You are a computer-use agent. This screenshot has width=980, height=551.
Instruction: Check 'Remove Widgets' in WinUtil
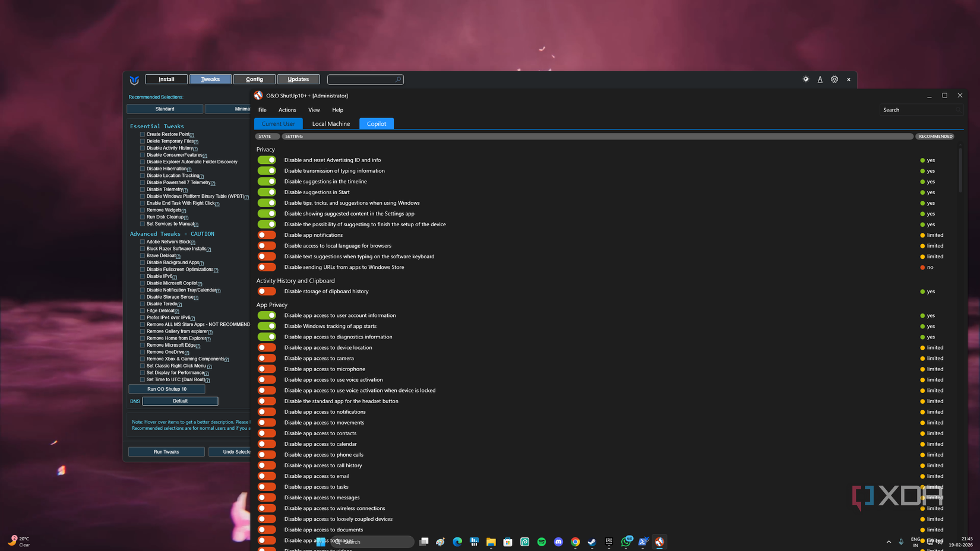coord(143,210)
